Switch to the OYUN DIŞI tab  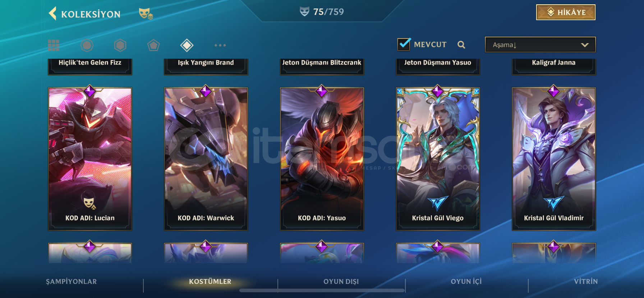pyautogui.click(x=341, y=281)
